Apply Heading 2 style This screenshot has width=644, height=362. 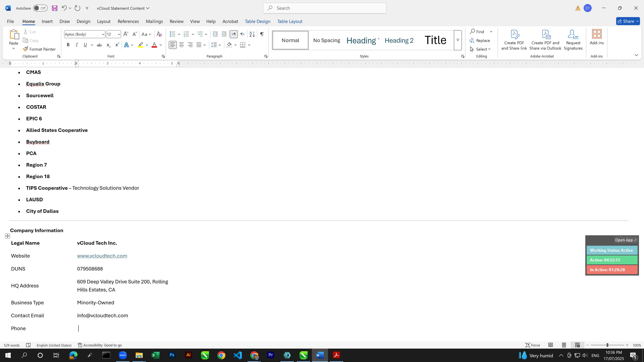click(399, 40)
